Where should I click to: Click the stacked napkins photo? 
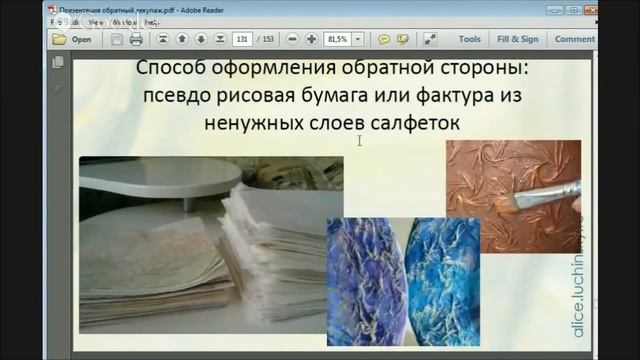(x=211, y=245)
